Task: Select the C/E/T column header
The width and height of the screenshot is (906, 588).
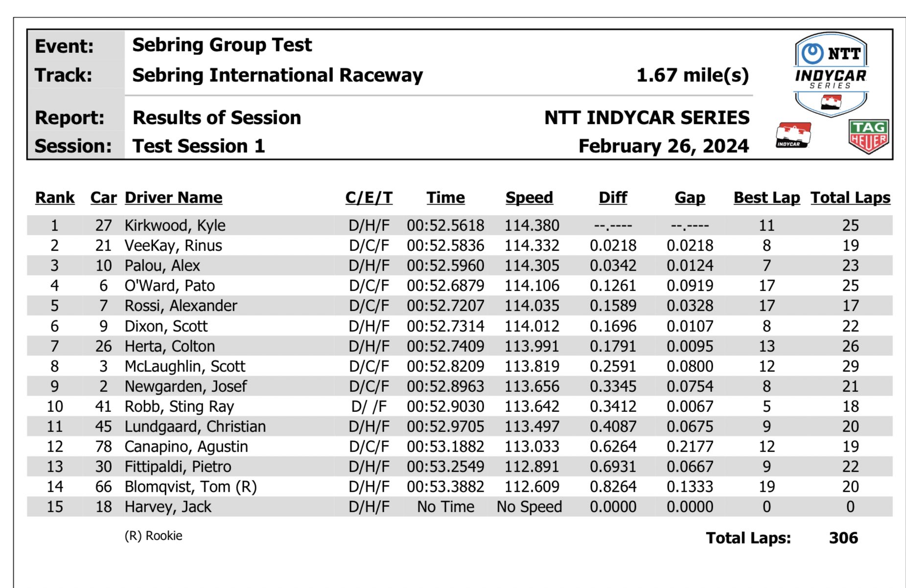Action: click(369, 198)
